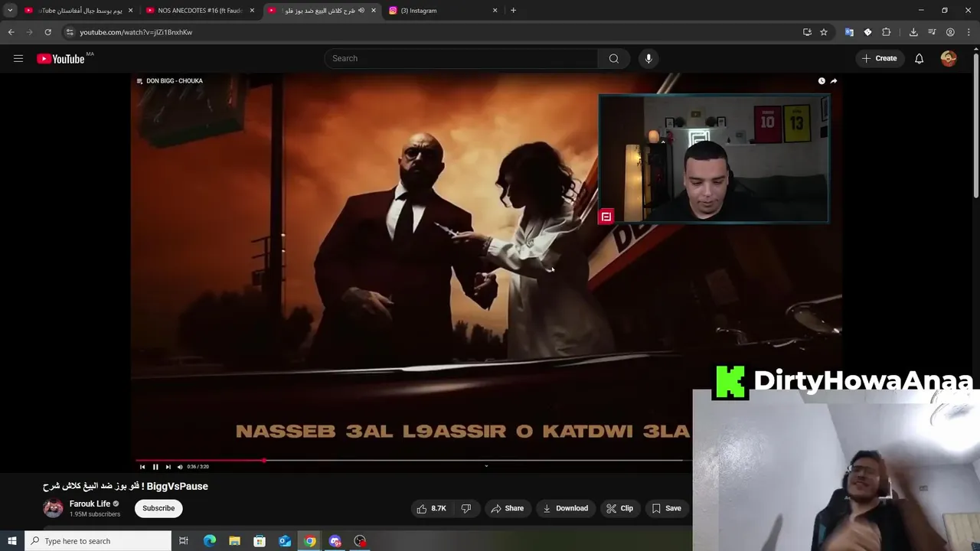Click install/cast icon in address bar

click(807, 32)
